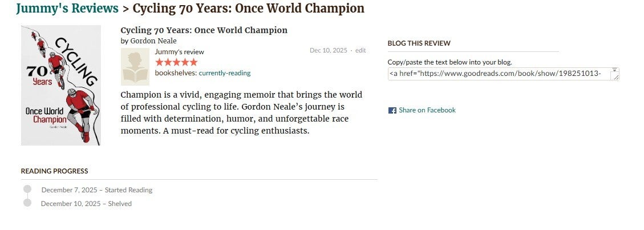Image resolution: width=644 pixels, height=230 pixels.
Task: Click the second rating star
Action: (x=168, y=62)
